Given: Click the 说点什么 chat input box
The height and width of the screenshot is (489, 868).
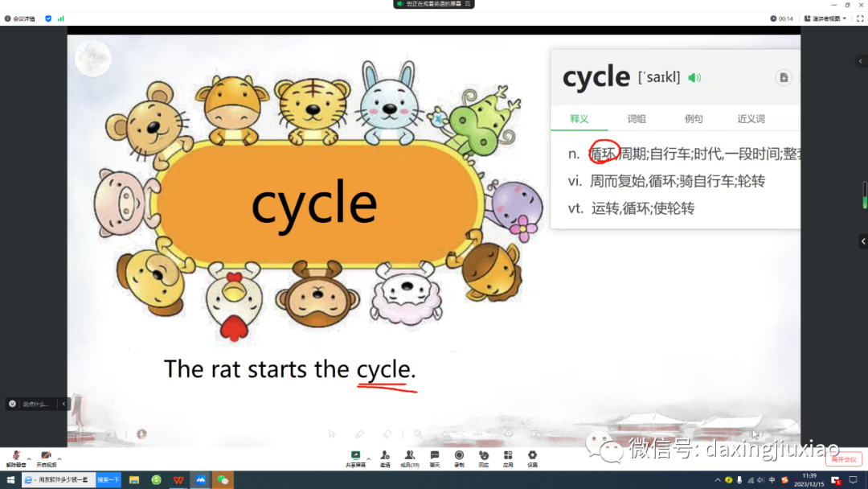Looking at the screenshot, I should click(x=35, y=404).
